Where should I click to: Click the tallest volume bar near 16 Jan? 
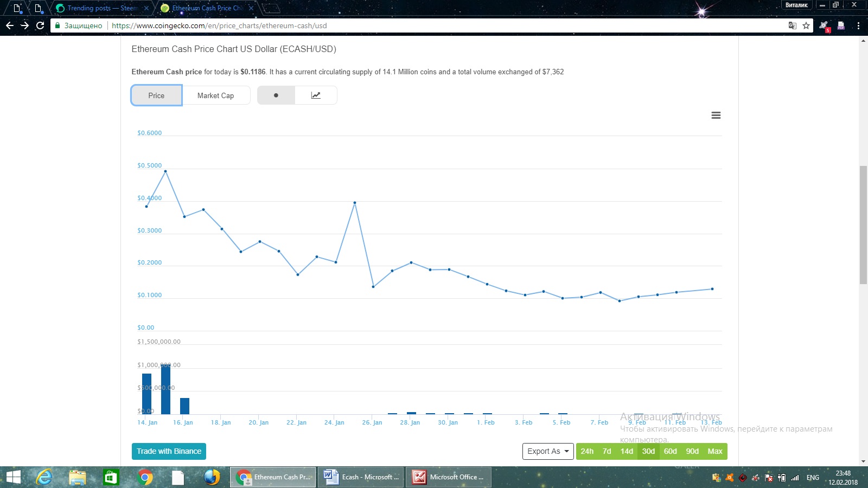click(x=165, y=389)
